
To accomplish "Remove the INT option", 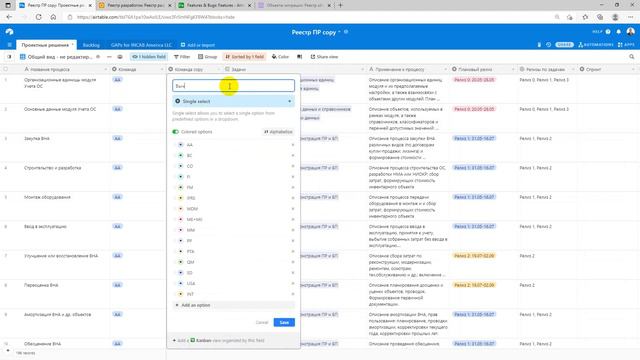I will (x=292, y=294).
